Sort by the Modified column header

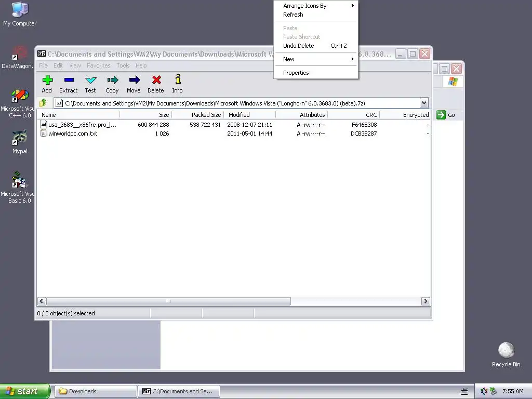tap(250, 115)
